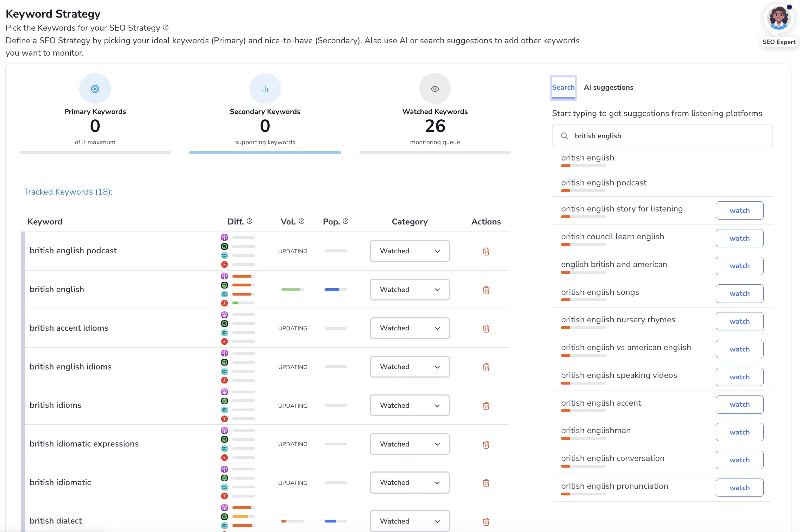This screenshot has height=532, width=800.
Task: Click Watched Keywords count 26
Action: (435, 126)
